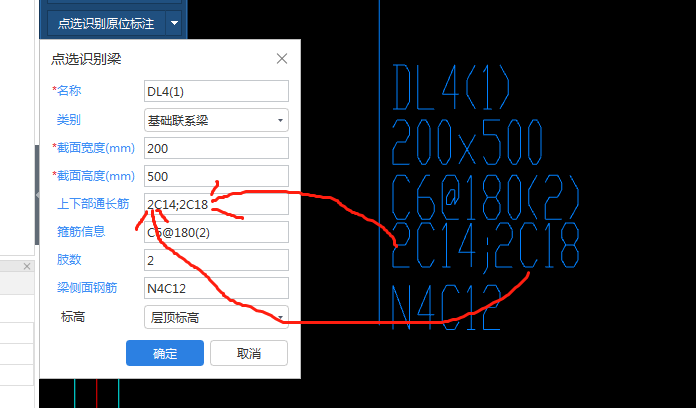The height and width of the screenshot is (408, 696).
Task: Click the 梁侧面钢筋 field showing N4C12
Action: (216, 288)
